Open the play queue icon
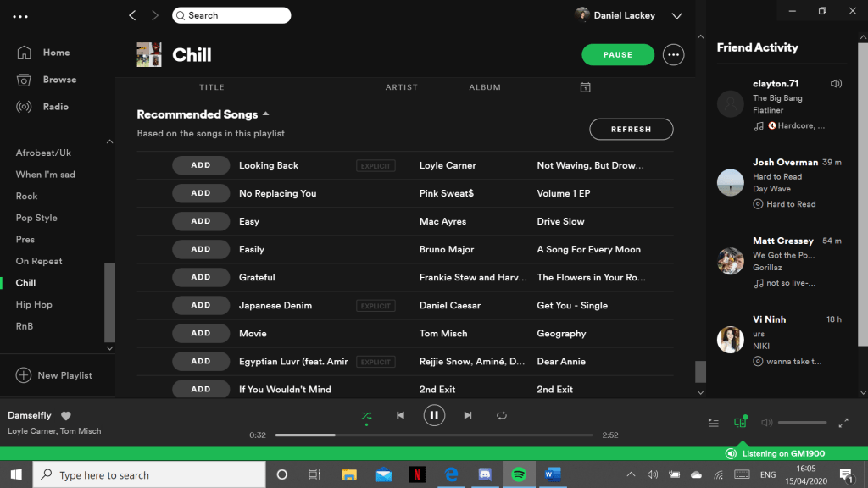868x488 pixels. click(x=714, y=423)
